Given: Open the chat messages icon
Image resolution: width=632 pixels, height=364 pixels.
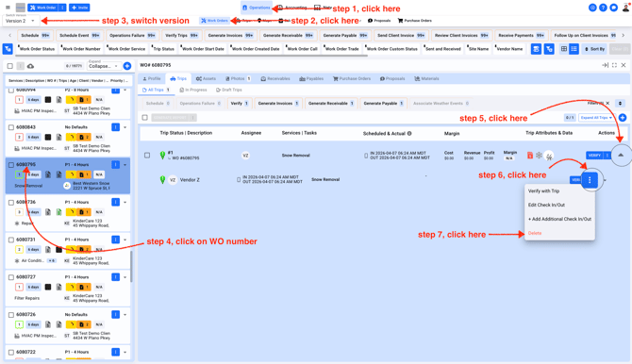Looking at the screenshot, I should coord(613,8).
